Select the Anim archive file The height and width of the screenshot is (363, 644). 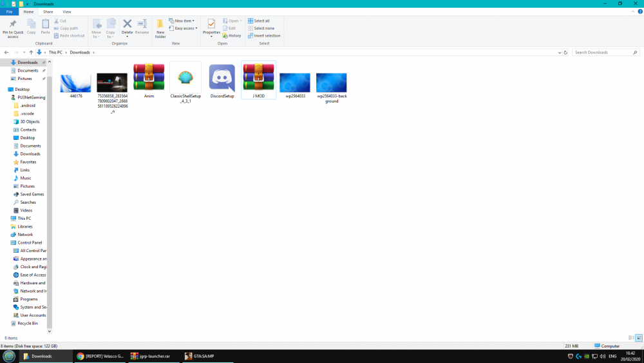click(x=149, y=81)
